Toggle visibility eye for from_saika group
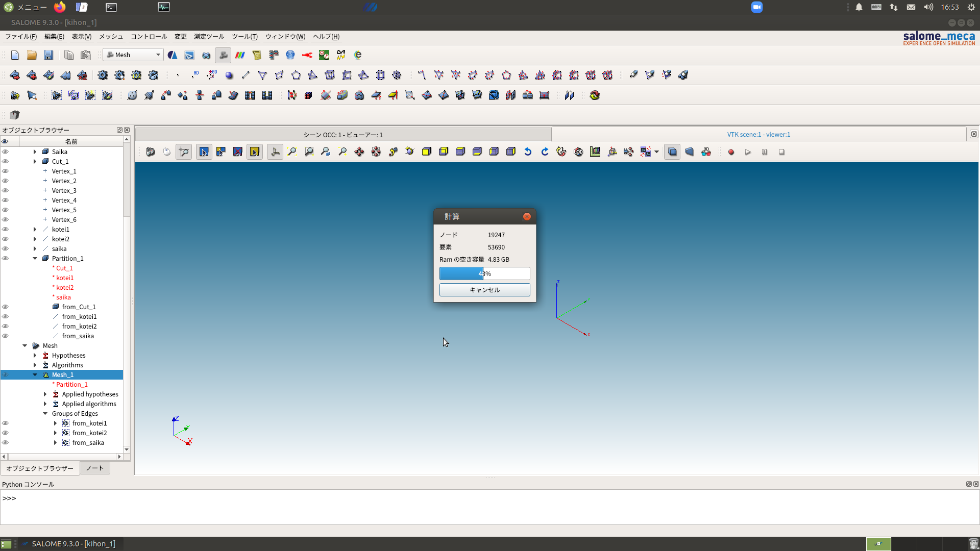The height and width of the screenshot is (551, 980). pyautogui.click(x=5, y=443)
